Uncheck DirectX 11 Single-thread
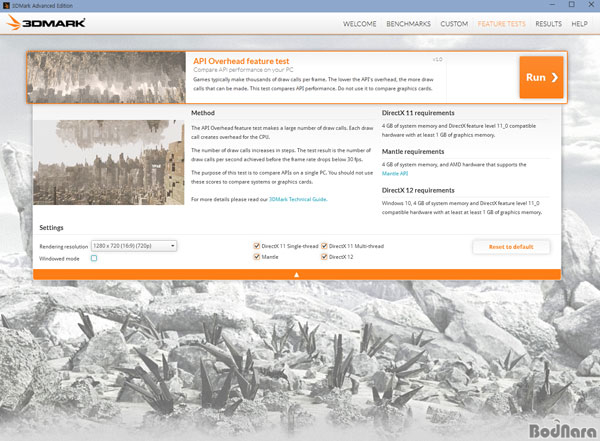The width and height of the screenshot is (600, 441). [257, 246]
